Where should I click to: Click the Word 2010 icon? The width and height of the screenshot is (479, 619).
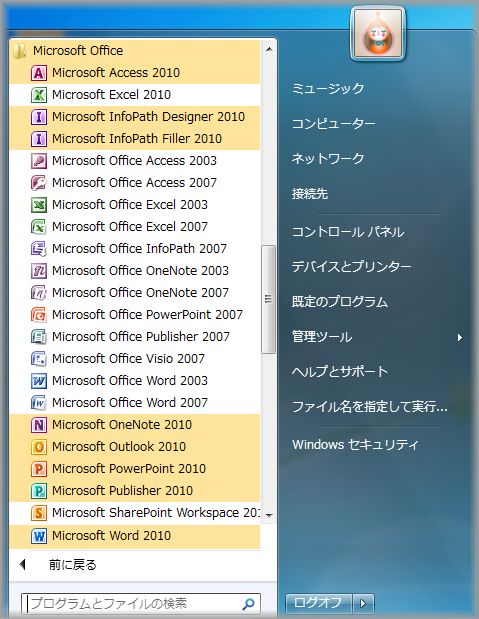point(39,536)
